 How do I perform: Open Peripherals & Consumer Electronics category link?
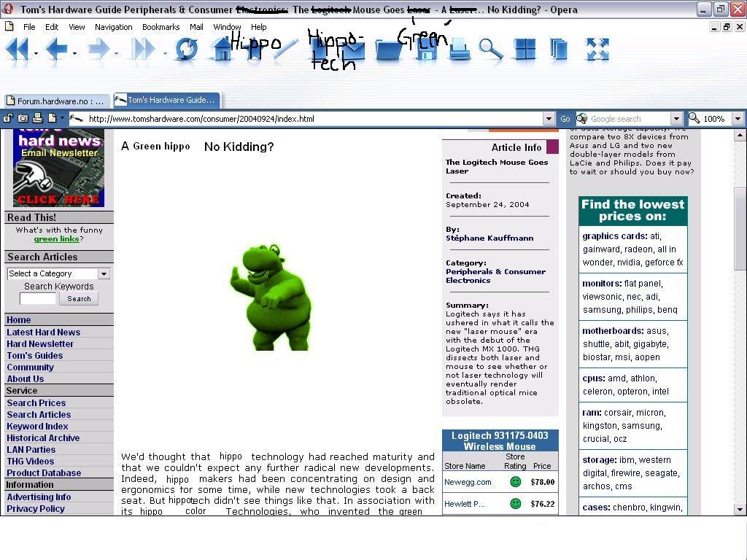[495, 276]
